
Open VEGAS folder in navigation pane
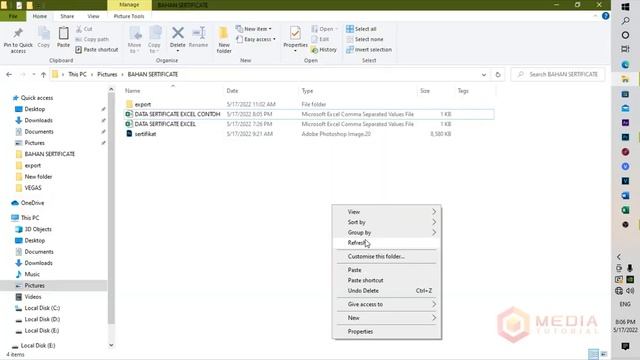[x=33, y=188]
